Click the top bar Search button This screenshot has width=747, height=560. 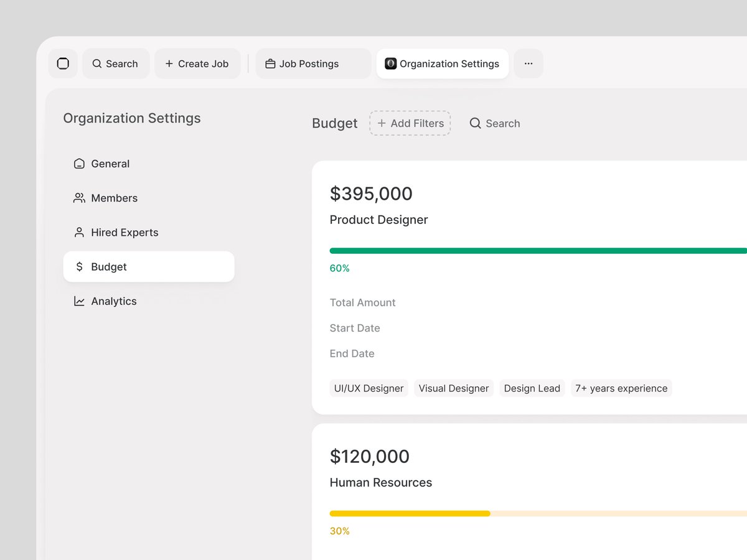click(x=116, y=63)
